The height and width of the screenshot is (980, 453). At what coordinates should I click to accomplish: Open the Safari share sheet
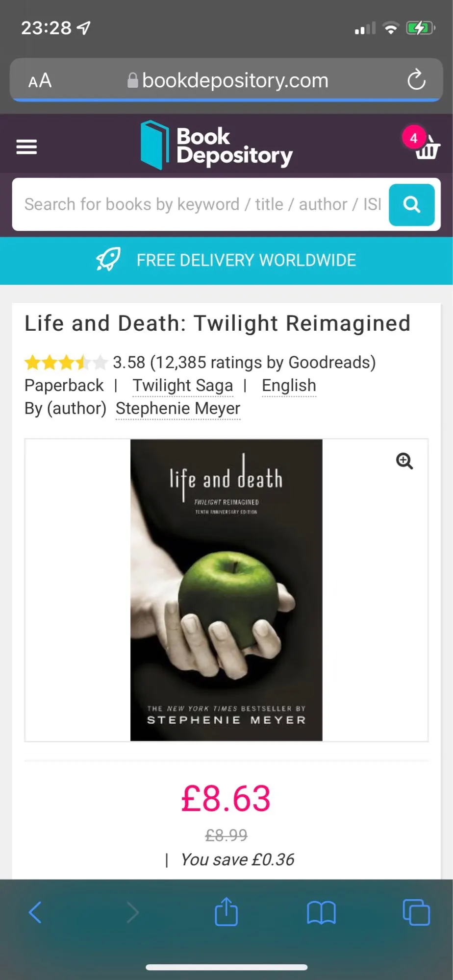[x=226, y=911]
